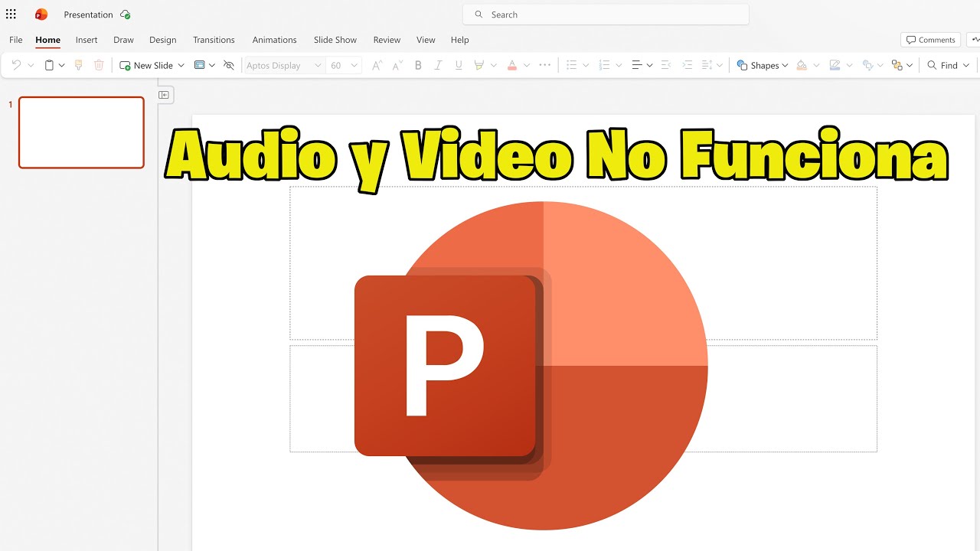Click the Delete trash icon

click(99, 65)
